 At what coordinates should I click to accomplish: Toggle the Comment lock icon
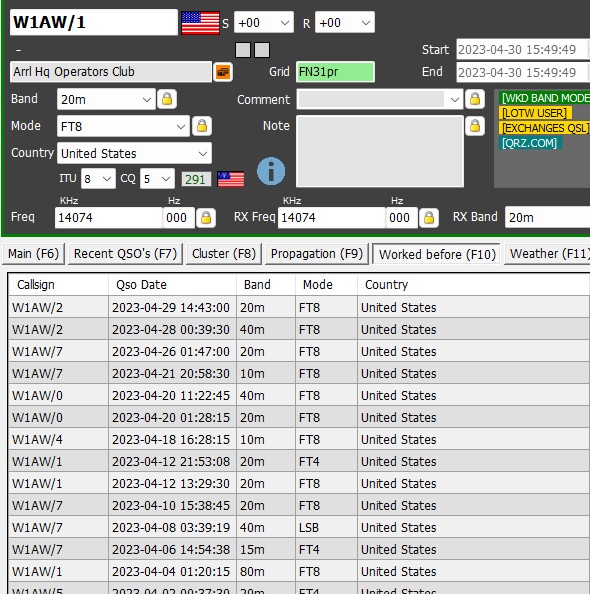click(474, 99)
